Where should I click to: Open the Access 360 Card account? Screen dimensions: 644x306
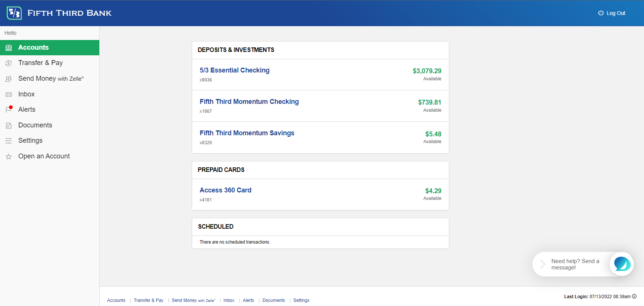click(x=225, y=190)
